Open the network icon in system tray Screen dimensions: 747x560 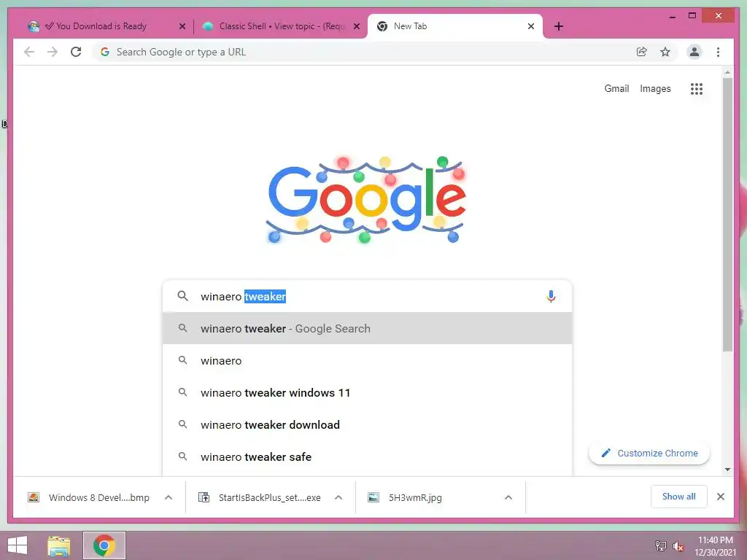(660, 545)
